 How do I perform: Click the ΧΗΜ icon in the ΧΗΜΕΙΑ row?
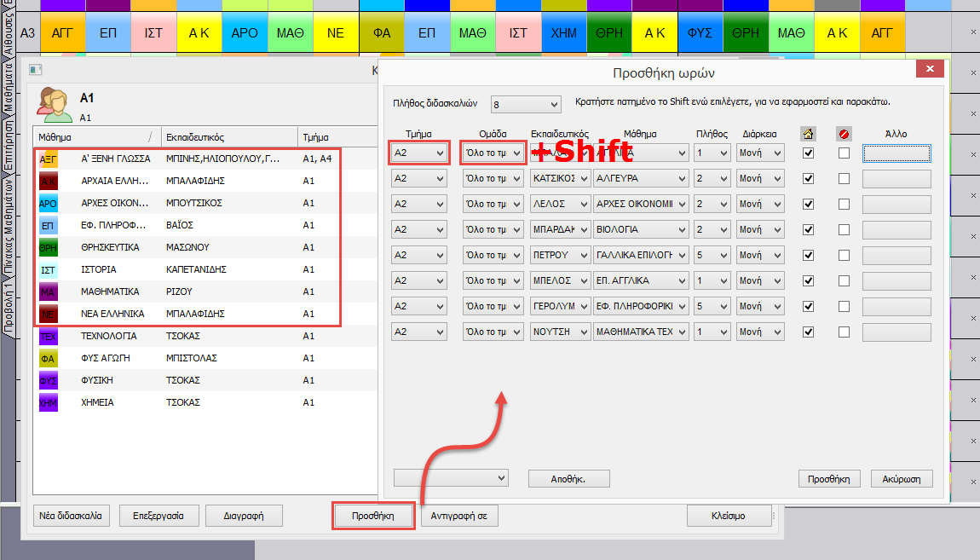tap(49, 402)
